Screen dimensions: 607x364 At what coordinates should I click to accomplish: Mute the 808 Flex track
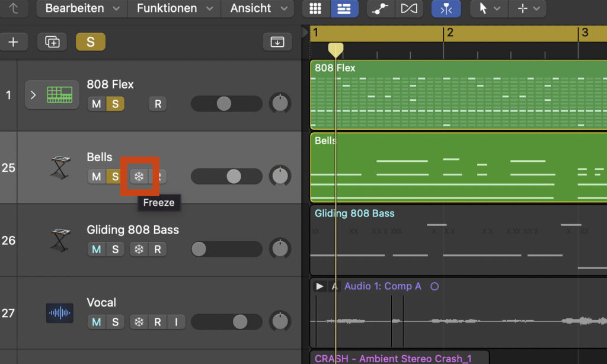pos(97,104)
